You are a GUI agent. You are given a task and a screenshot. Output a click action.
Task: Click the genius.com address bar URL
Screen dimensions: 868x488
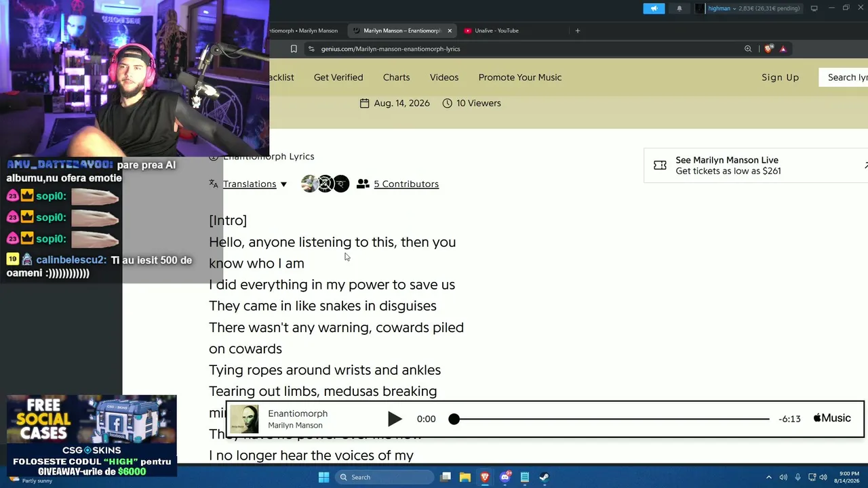coord(391,49)
